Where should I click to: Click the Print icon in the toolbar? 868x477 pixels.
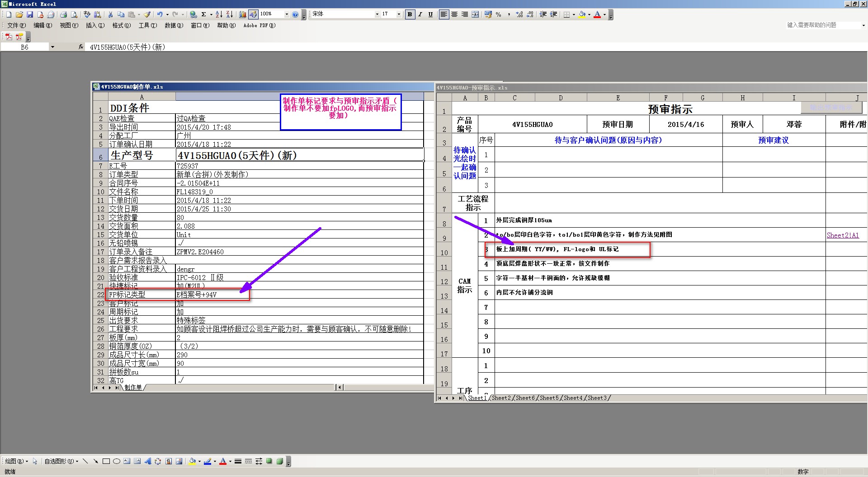point(63,14)
